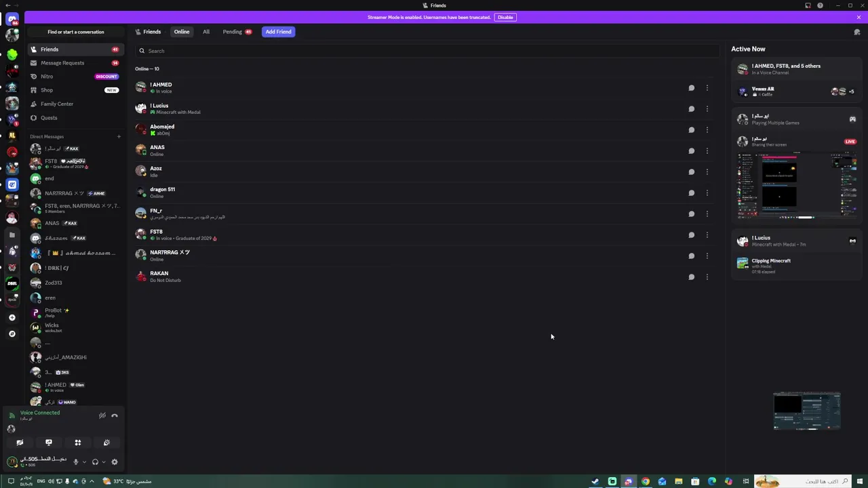868x488 pixels.
Task: Open soundboard in voice panel
Action: point(106,443)
